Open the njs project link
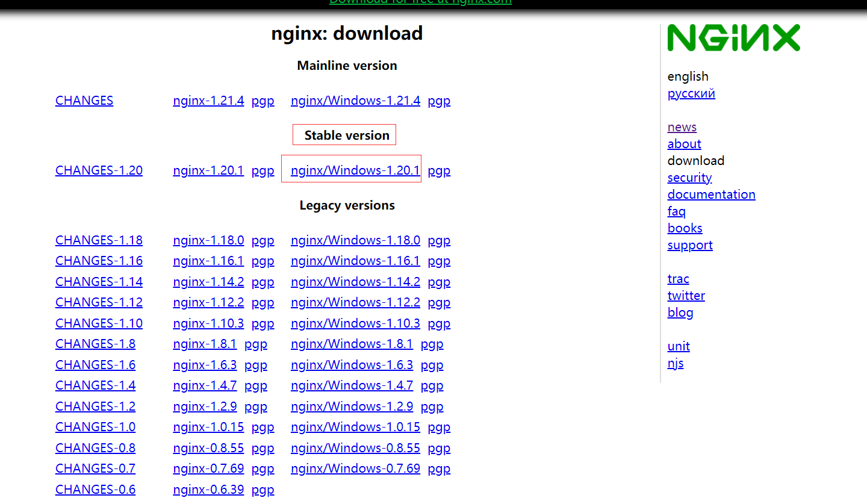This screenshot has width=867, height=504. click(x=676, y=363)
